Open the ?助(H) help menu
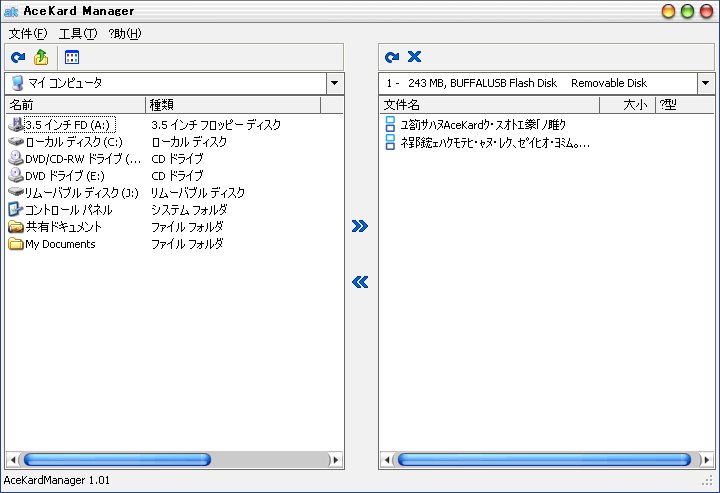 (x=125, y=34)
